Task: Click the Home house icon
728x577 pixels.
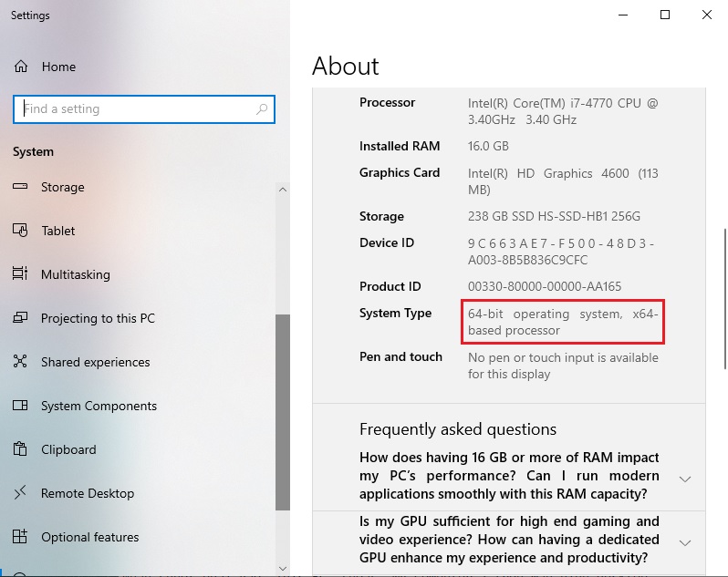Action: [21, 67]
